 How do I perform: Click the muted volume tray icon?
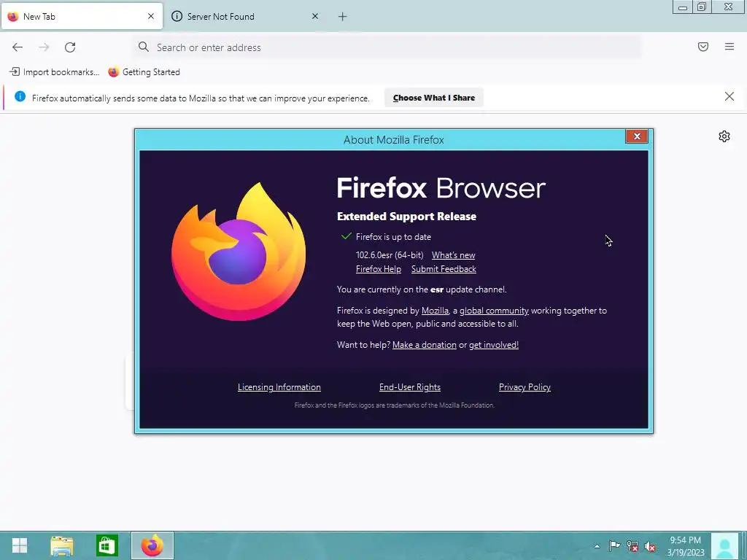coord(650,547)
